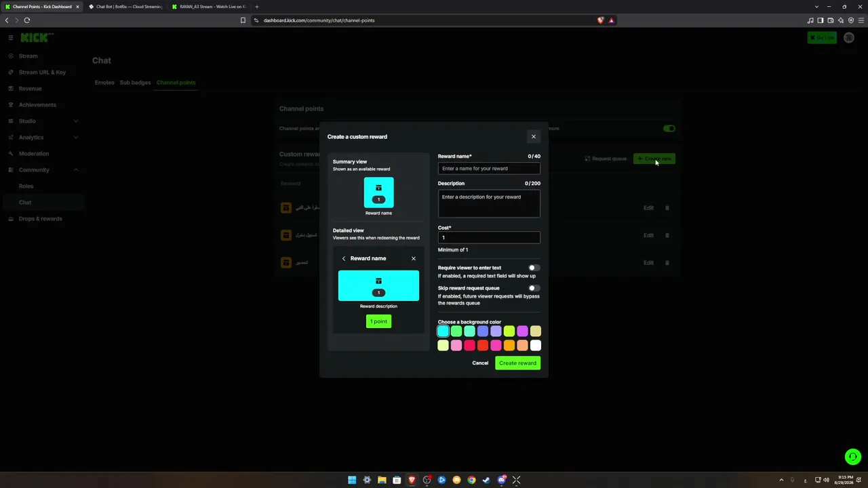
Task: Select the lime yellow-green background color
Action: pos(509,331)
